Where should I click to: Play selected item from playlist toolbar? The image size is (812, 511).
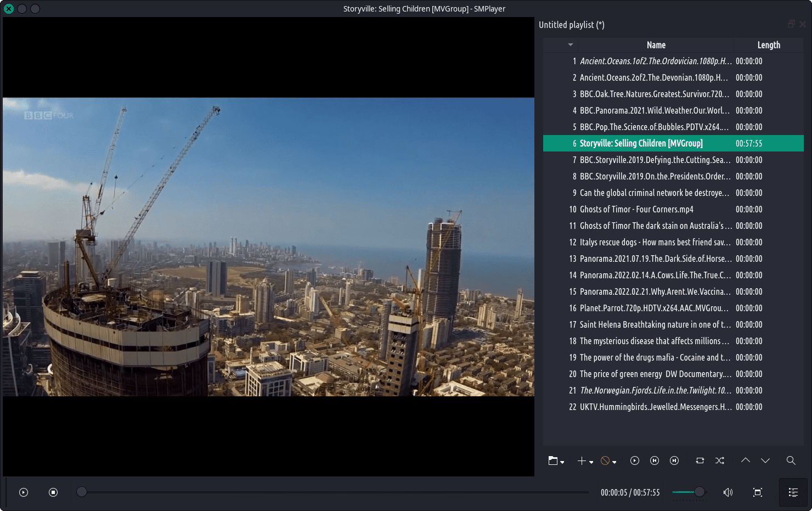click(635, 461)
